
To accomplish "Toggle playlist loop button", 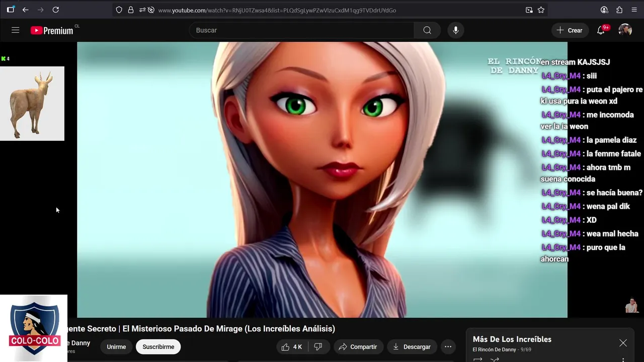I will tap(478, 359).
